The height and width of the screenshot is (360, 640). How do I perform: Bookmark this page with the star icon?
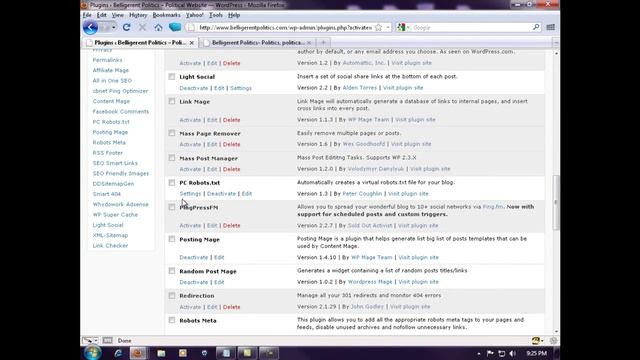click(378, 27)
